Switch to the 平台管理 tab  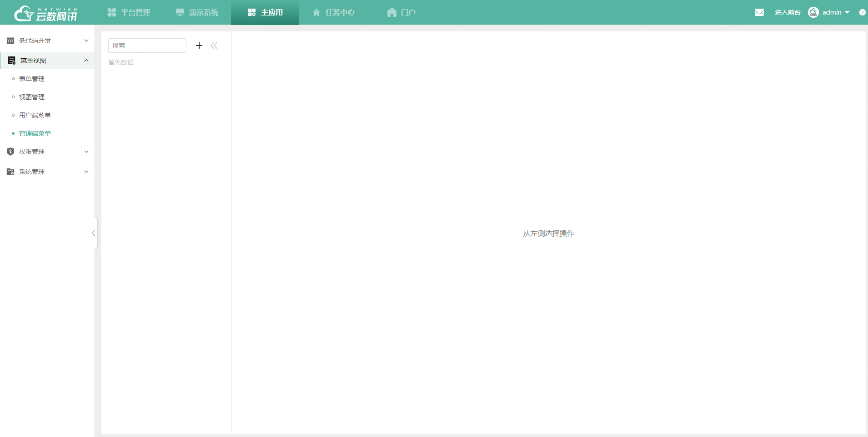pyautogui.click(x=129, y=12)
